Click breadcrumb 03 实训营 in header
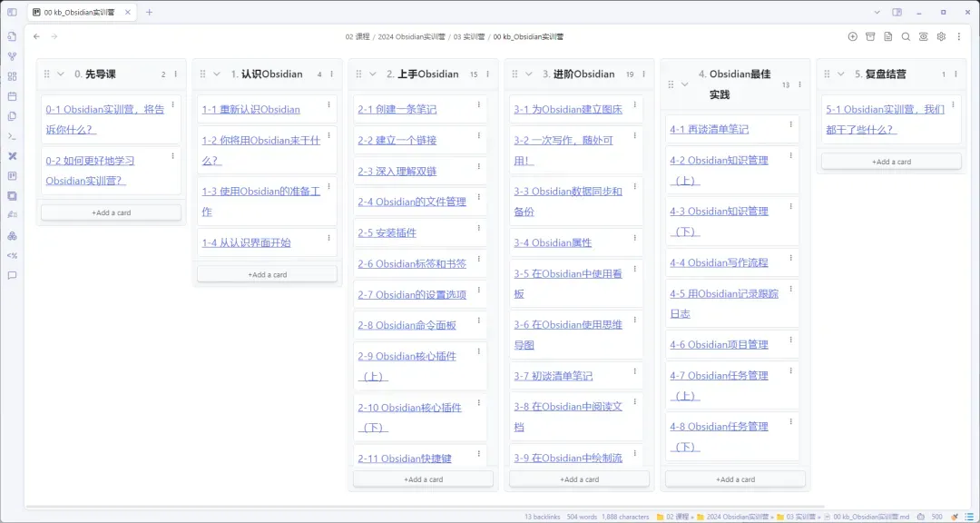 [x=469, y=37]
